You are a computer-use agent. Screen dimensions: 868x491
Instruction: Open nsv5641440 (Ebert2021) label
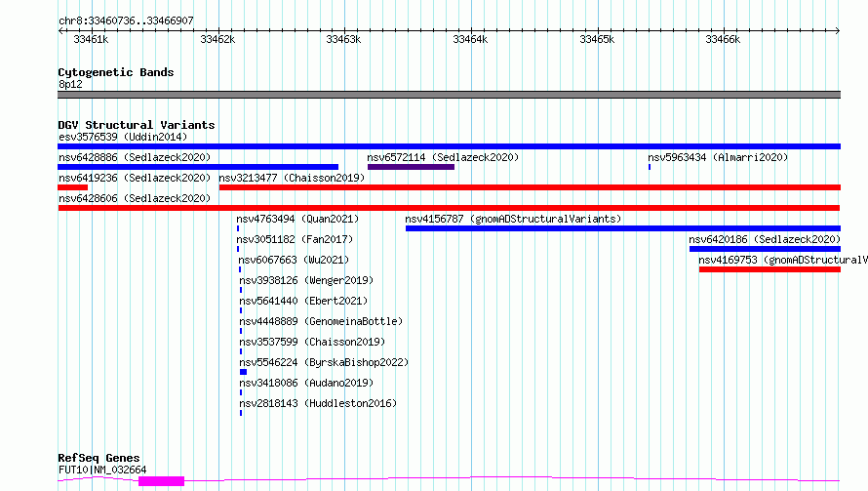(303, 301)
